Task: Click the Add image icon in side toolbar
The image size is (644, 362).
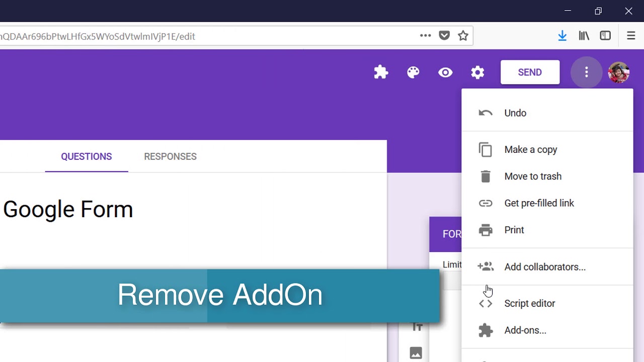Action: click(416, 353)
